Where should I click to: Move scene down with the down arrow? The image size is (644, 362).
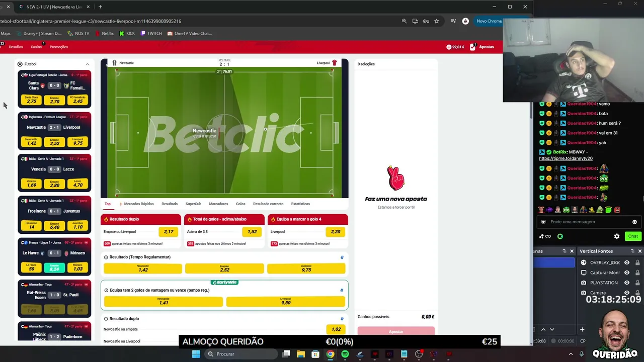tap(552, 329)
